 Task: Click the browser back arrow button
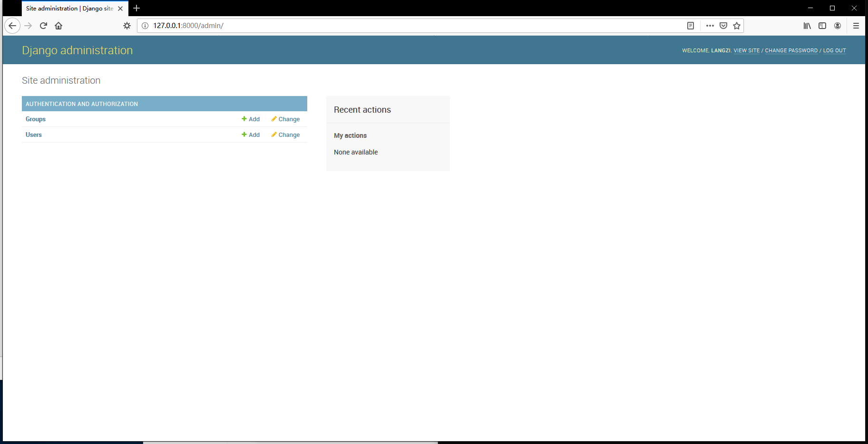(13, 26)
